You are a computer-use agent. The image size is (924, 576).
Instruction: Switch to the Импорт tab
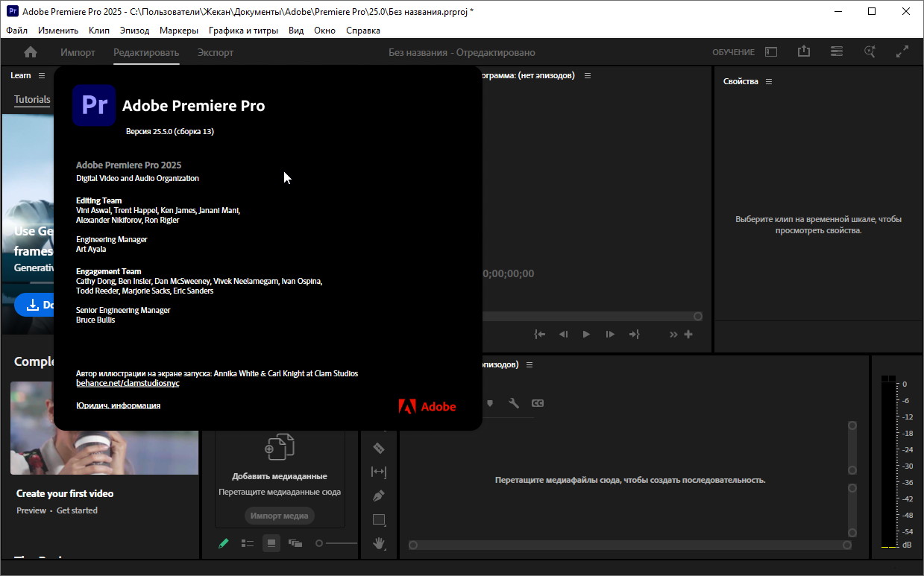78,52
